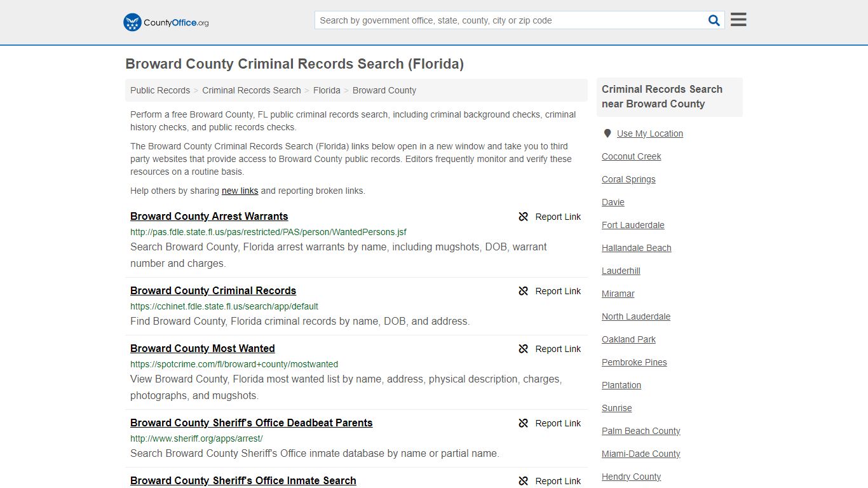868x488 pixels.
Task: Click the Broward County Criminal Records Search heading
Action: [295, 64]
